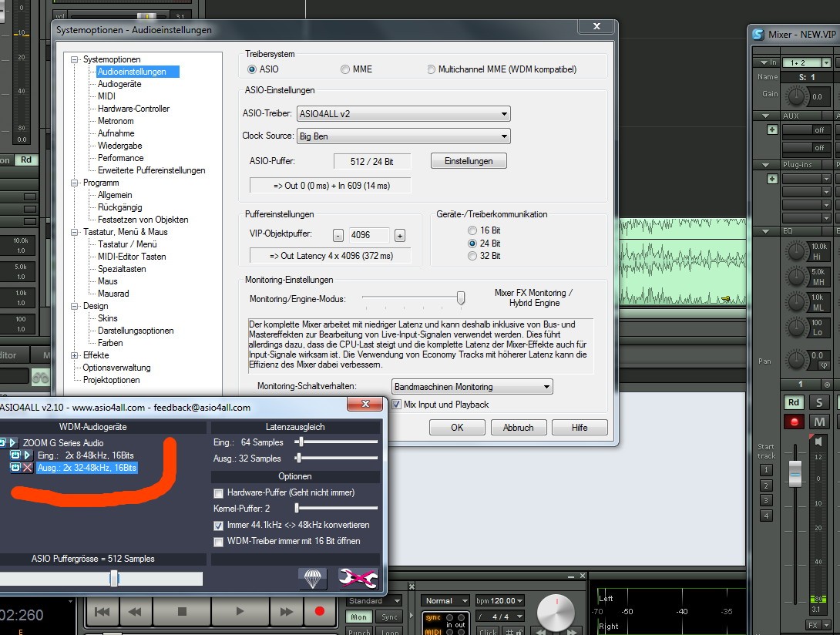Click the fast forward transport button
The width and height of the screenshot is (840, 635).
pyautogui.click(x=287, y=611)
